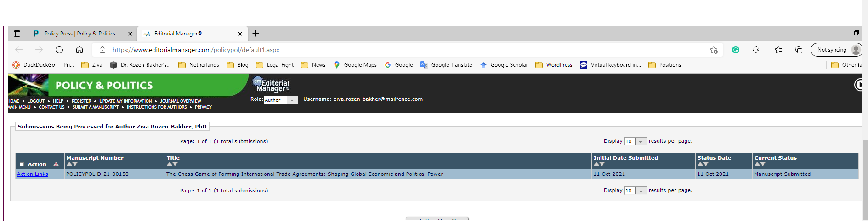Open the Positions bookmarks folder
This screenshot has width=868, height=221.
pos(664,65)
